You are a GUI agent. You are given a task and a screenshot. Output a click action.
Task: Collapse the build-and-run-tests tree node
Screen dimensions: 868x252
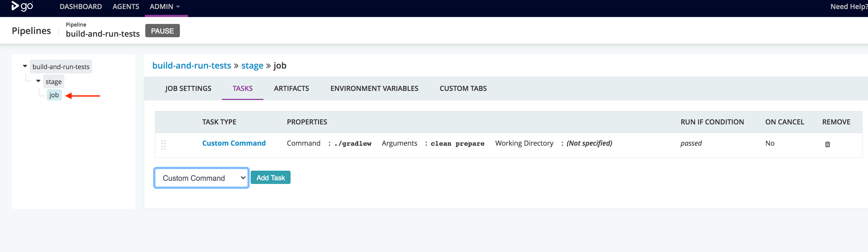click(25, 66)
